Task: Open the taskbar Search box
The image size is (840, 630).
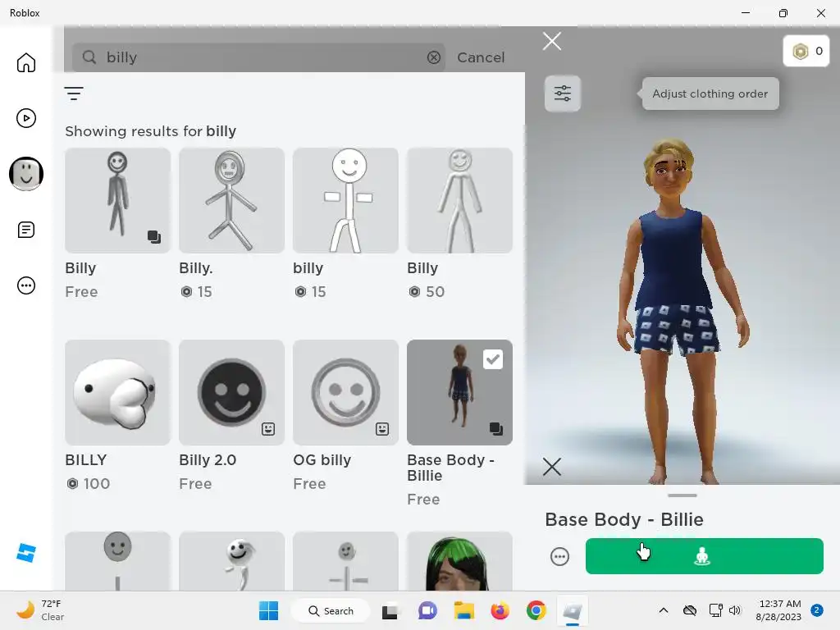Action: (x=331, y=610)
